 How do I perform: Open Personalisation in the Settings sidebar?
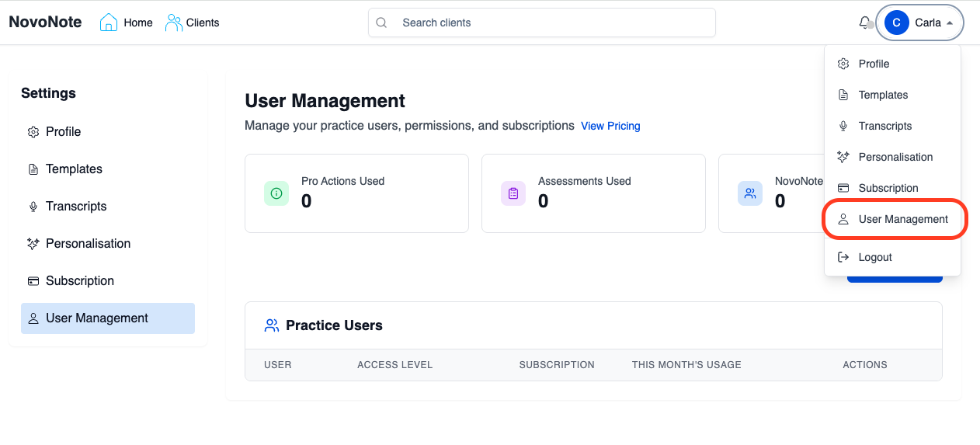tap(88, 243)
